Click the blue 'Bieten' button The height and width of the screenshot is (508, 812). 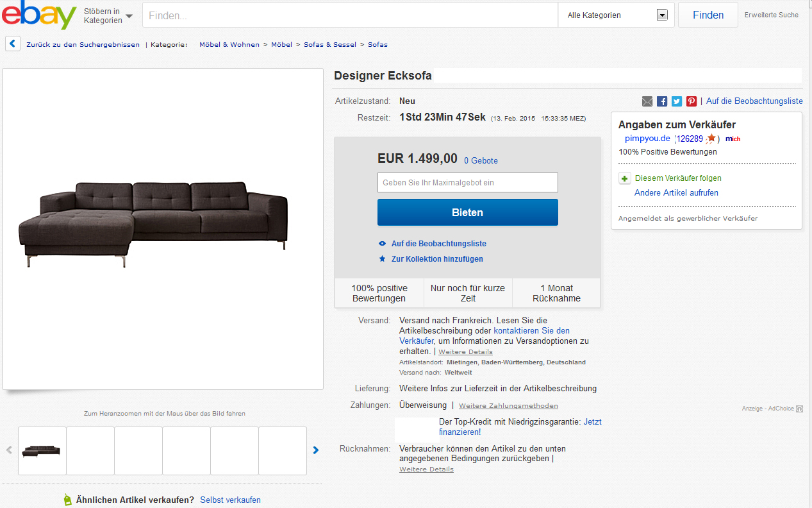point(467,212)
